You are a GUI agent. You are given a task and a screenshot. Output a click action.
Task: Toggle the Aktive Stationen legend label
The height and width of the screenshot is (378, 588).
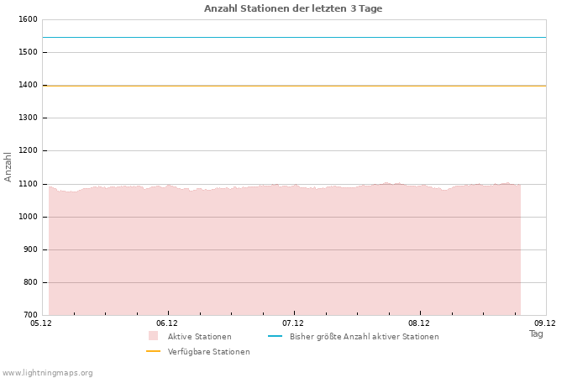pos(199,337)
